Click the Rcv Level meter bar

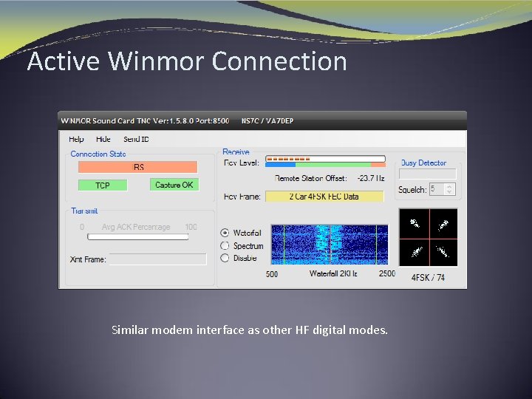[x=325, y=159]
